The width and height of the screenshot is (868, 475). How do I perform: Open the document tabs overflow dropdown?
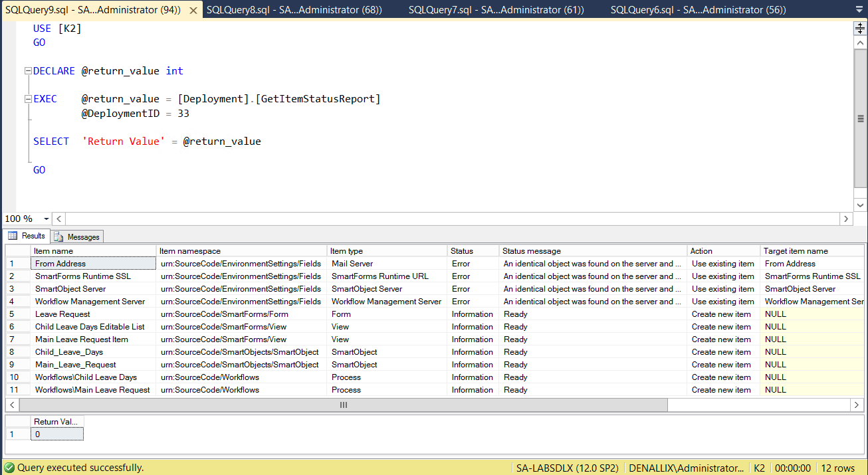[x=860, y=10]
